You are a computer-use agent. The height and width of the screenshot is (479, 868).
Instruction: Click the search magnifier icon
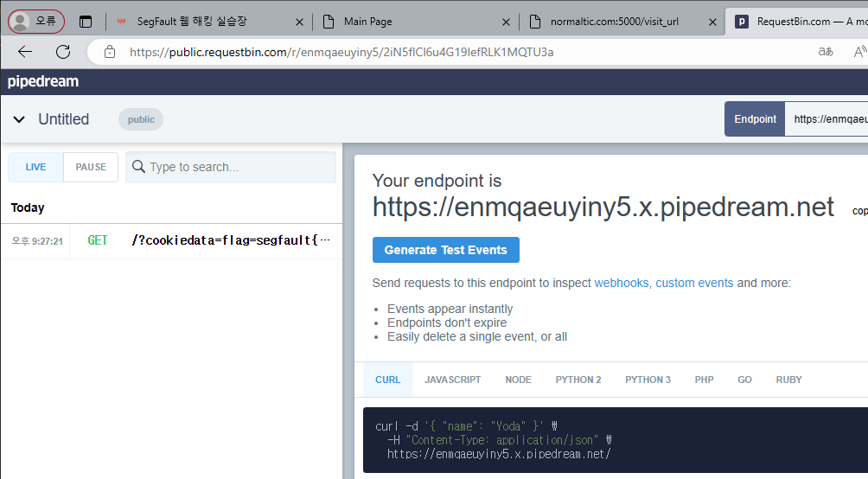click(138, 167)
